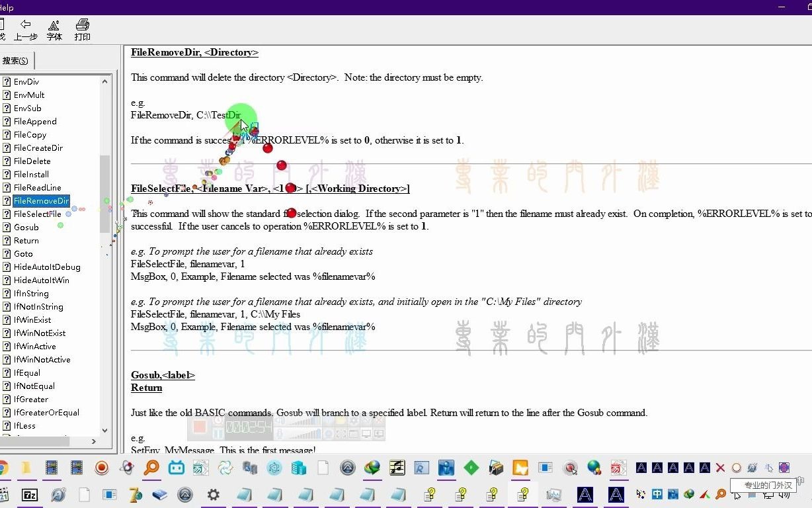Click the orange magnifier search icon in taskbar
This screenshot has height=508, width=812.
tap(150, 469)
